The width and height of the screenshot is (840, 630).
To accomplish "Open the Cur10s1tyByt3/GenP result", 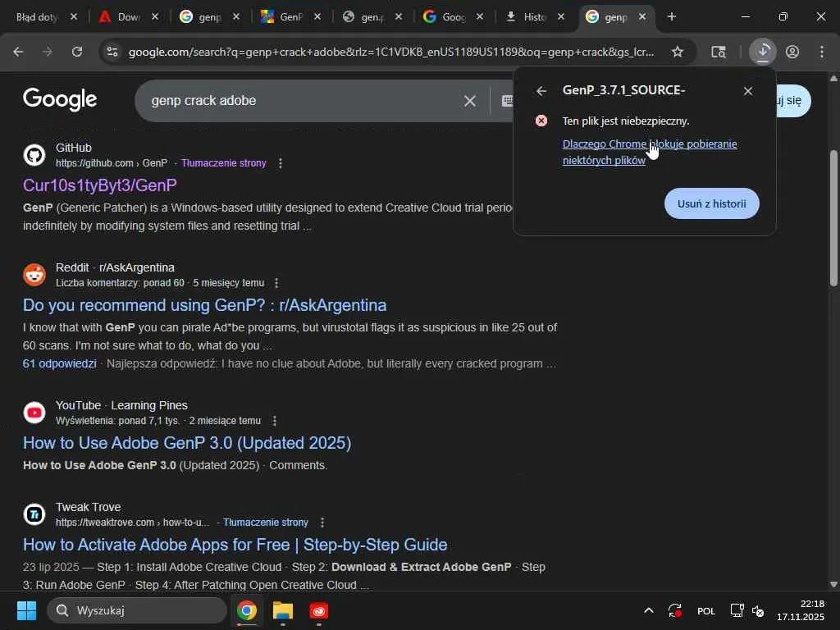I will [99, 185].
